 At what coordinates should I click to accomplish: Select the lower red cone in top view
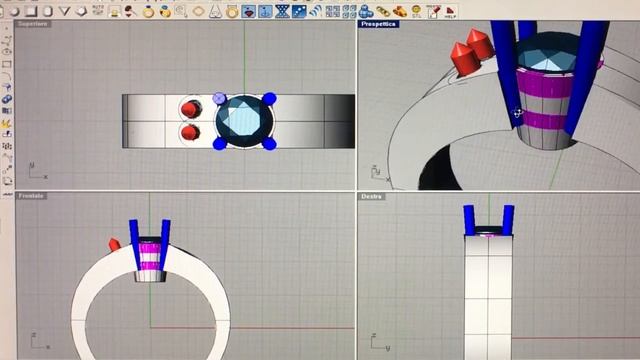coord(190,133)
